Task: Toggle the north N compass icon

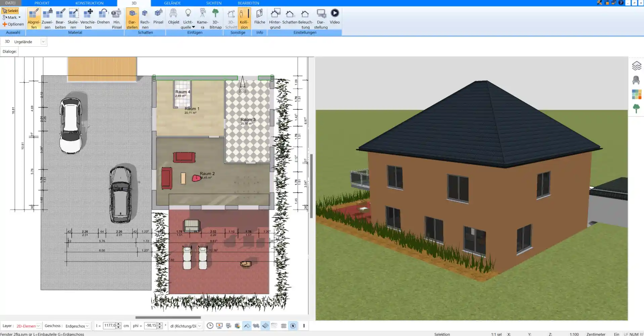Action: pos(293,326)
